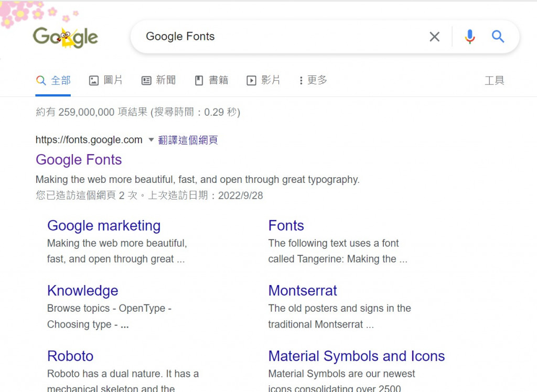
Task: Open the Knowledge sitelink
Action: point(82,291)
